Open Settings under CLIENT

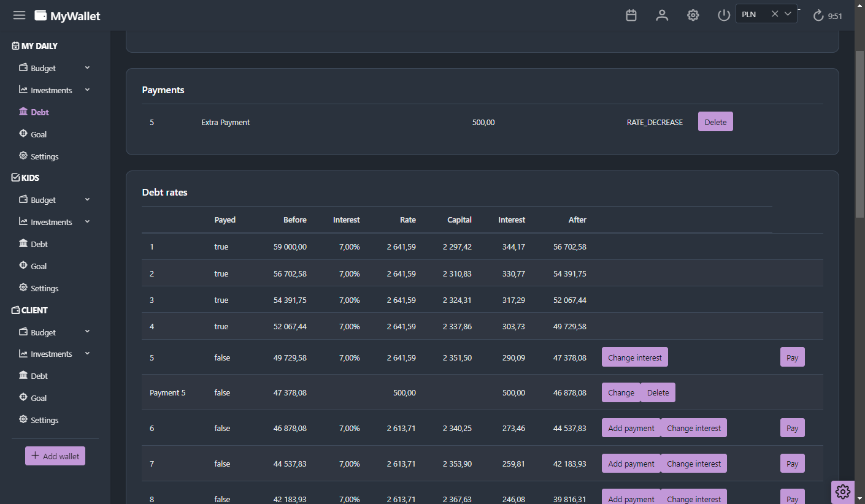tap(39, 420)
